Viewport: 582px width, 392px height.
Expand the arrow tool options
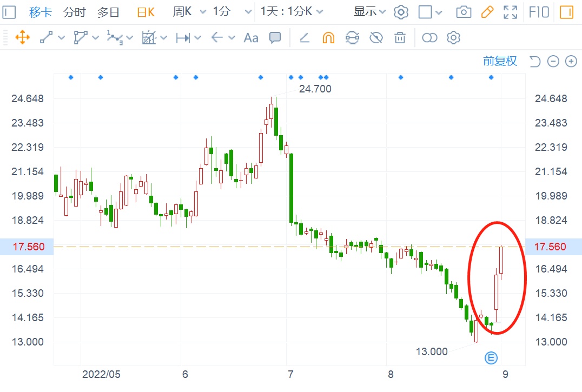point(232,38)
